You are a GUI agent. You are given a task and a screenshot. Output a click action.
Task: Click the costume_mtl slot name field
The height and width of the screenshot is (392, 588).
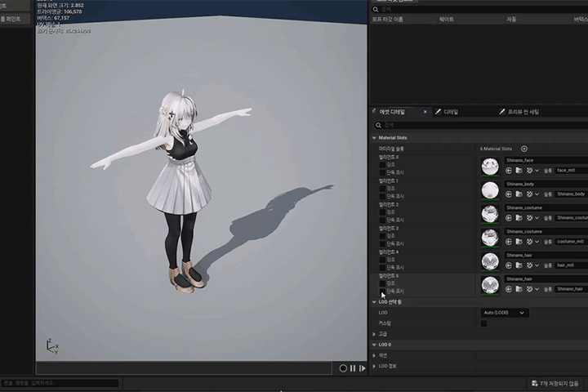pyautogui.click(x=571, y=242)
